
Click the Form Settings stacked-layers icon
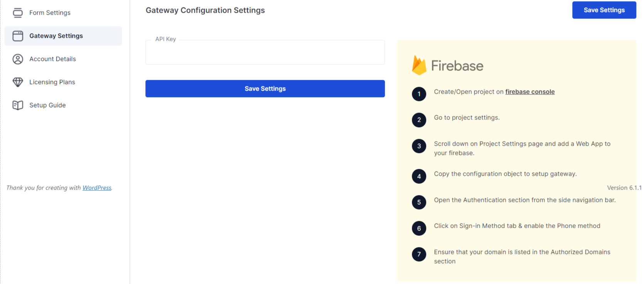point(18,13)
